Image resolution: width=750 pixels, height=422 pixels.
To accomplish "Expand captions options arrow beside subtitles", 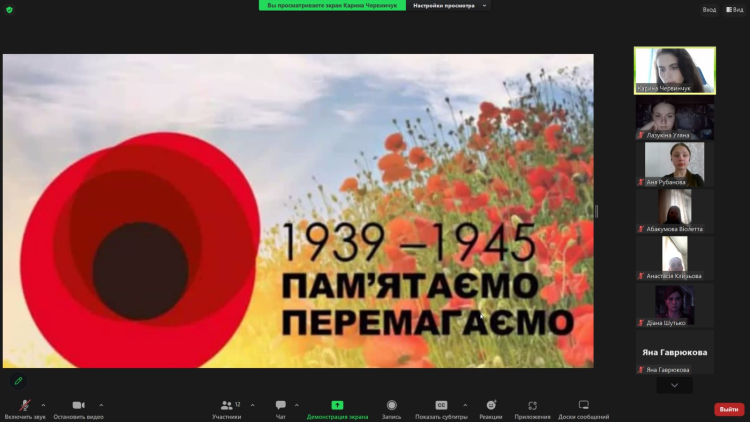I will (465, 405).
